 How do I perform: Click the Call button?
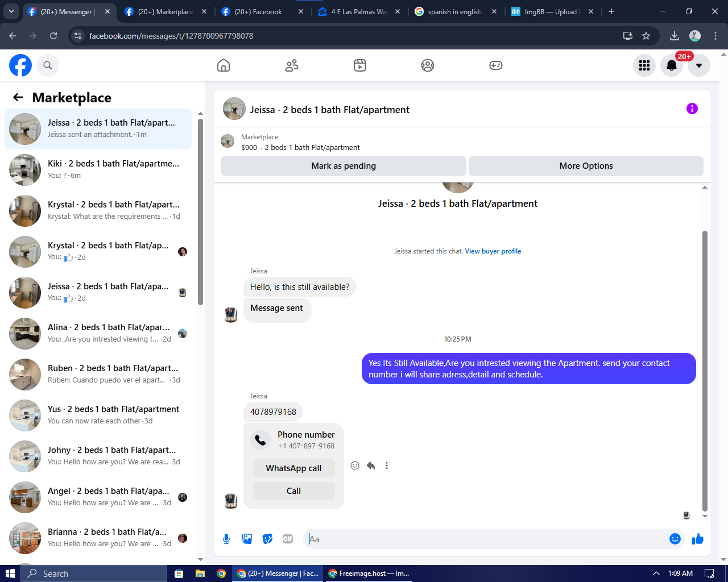[293, 491]
